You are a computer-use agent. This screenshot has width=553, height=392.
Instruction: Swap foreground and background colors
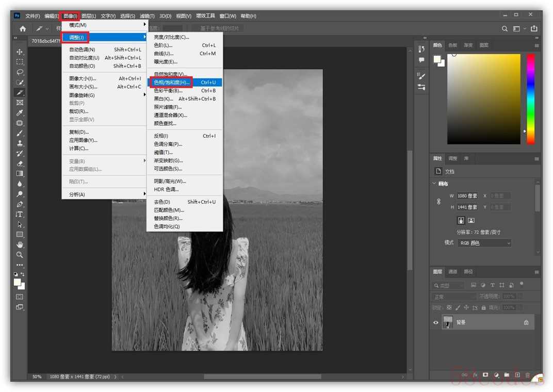point(23,274)
